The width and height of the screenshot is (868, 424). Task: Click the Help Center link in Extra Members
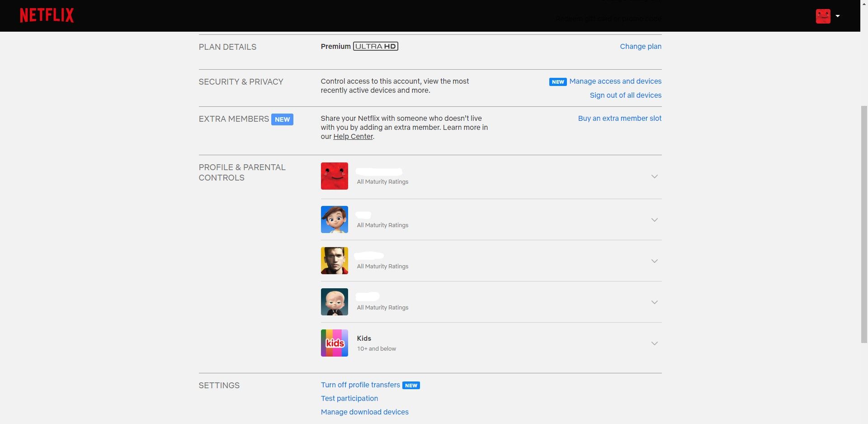click(x=353, y=136)
